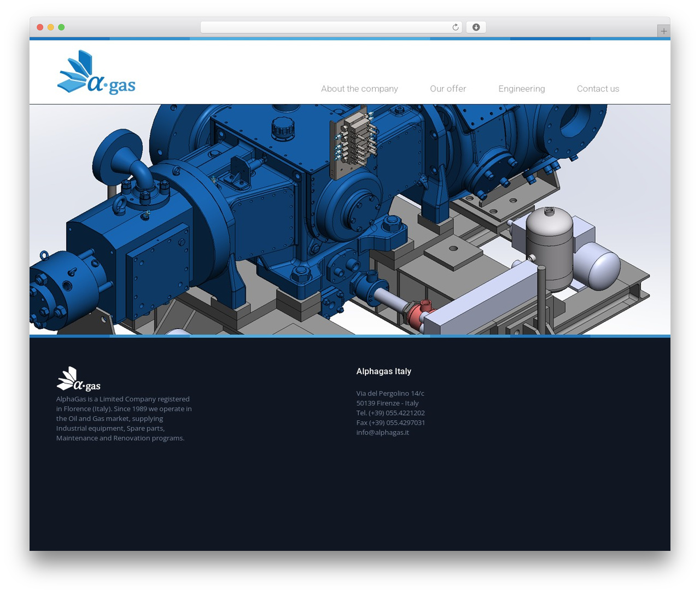The height and width of the screenshot is (593, 700).
Task: Click the AlphaGas logo in the header
Action: point(96,72)
